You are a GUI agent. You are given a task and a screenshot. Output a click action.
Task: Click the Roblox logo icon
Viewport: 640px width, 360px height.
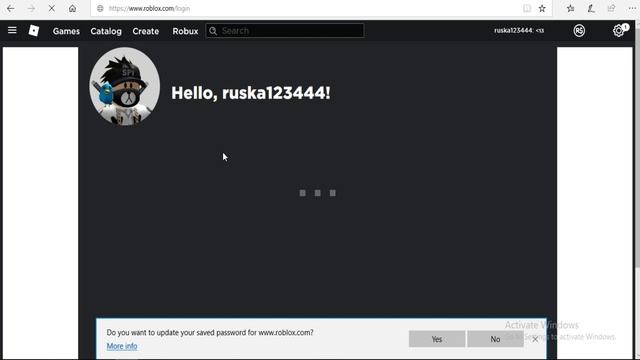pos(34,31)
